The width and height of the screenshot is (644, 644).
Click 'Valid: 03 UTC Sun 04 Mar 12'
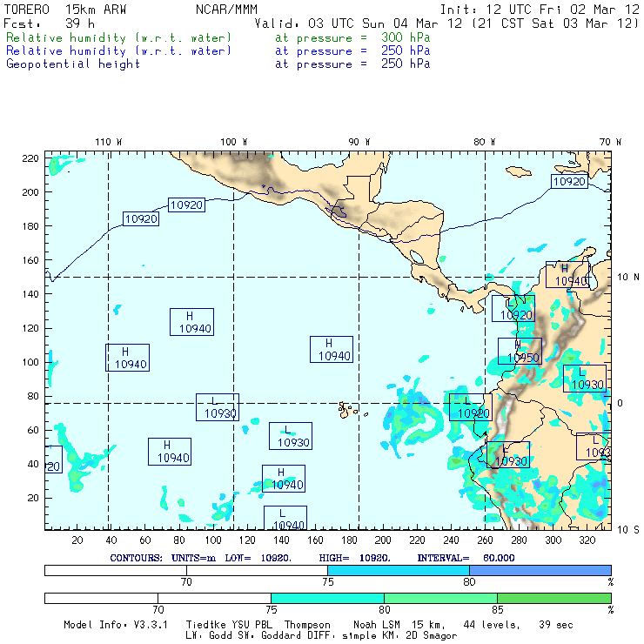click(x=359, y=23)
